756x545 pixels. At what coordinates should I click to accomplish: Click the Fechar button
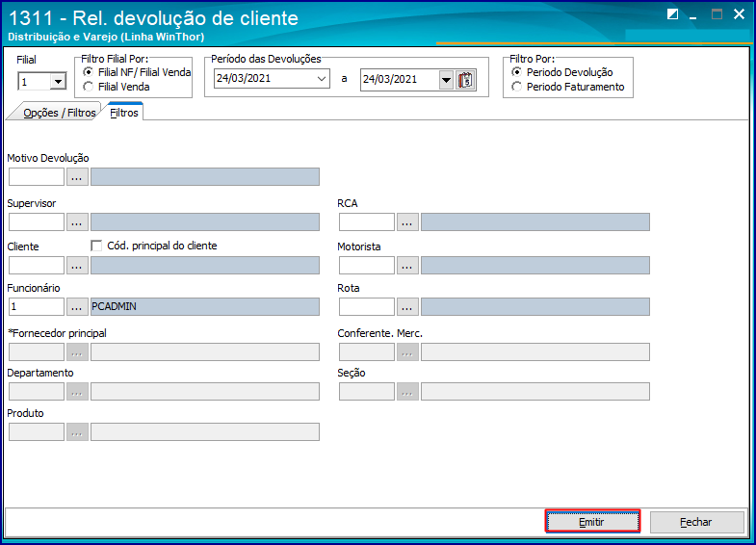pyautogui.click(x=696, y=522)
